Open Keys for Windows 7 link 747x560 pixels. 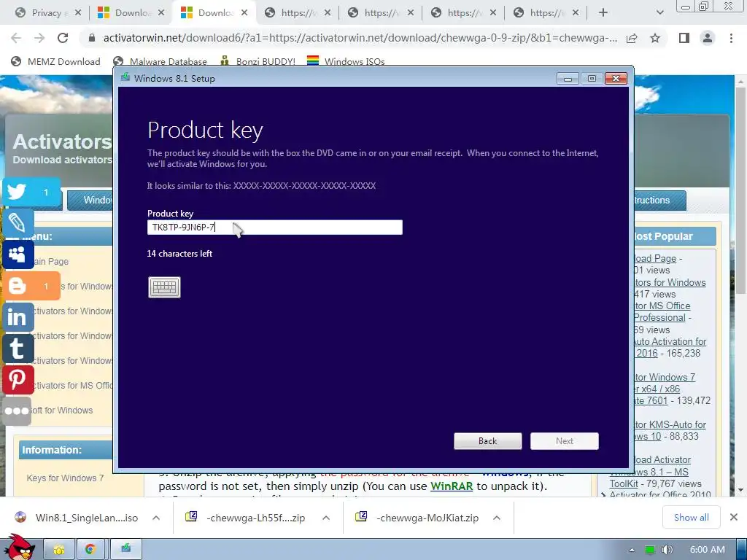[x=65, y=478]
